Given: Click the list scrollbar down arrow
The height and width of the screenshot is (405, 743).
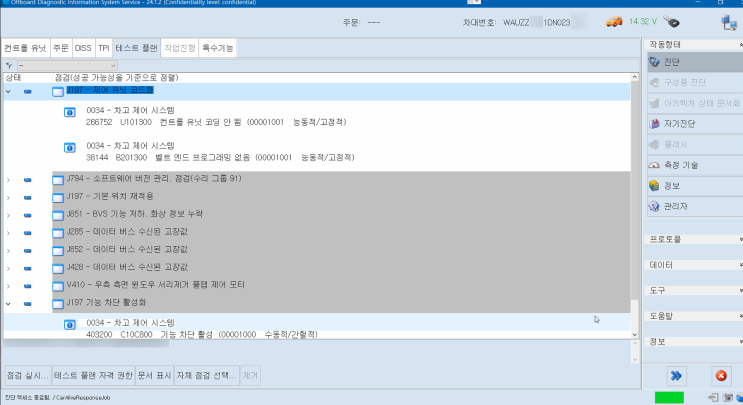Looking at the screenshot, I should (634, 334).
